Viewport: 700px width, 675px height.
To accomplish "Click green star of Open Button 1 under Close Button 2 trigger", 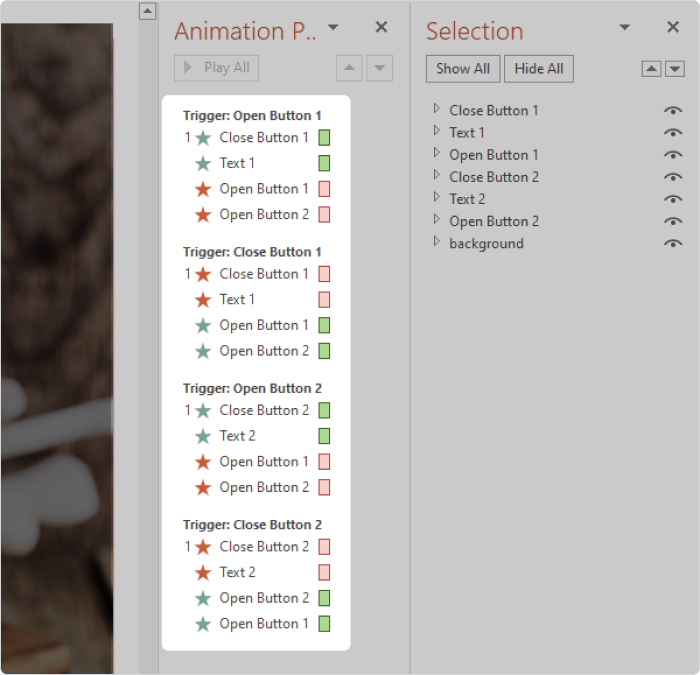I will coord(203,624).
